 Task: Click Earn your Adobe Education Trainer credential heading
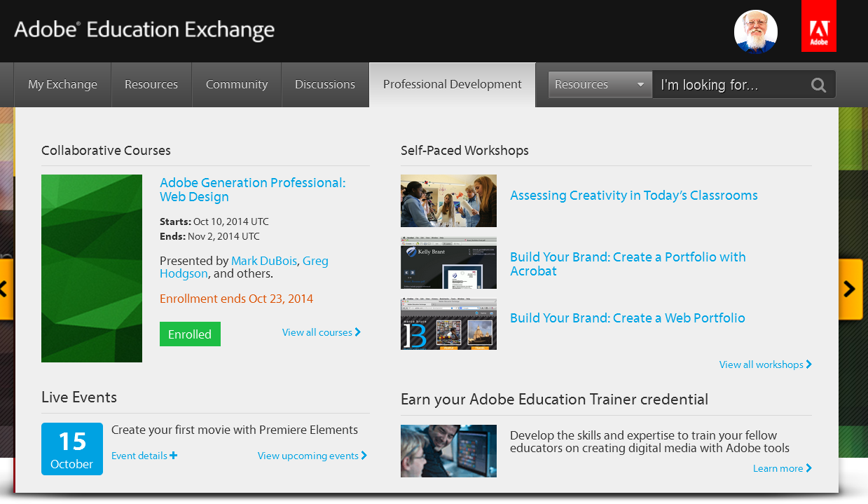[554, 400]
